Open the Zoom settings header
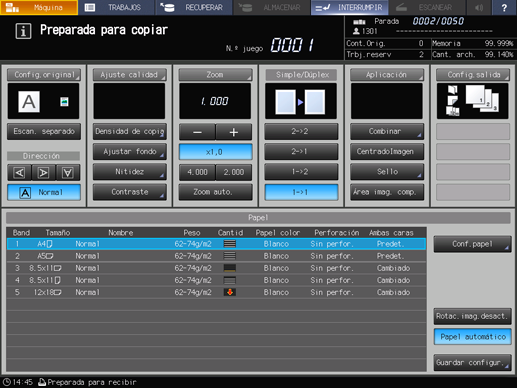Image resolution: width=517 pixels, height=388 pixels. point(215,75)
